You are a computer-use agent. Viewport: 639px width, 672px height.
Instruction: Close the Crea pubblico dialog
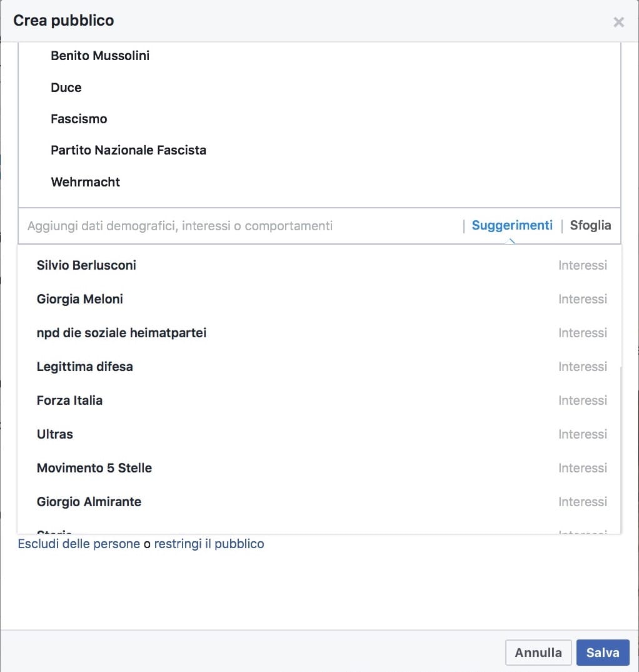[618, 23]
